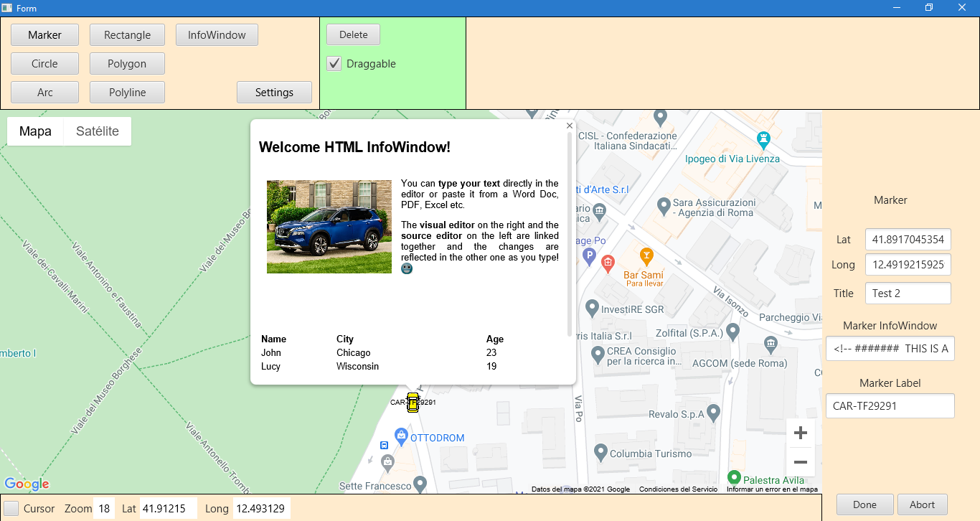Click the Columbia Turismo map pin
Screen dimensions: 980x521
[x=600, y=453]
